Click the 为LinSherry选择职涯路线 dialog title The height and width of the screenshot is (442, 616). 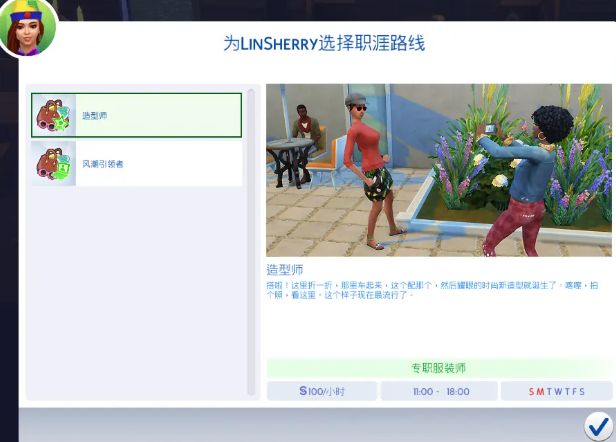(x=324, y=43)
